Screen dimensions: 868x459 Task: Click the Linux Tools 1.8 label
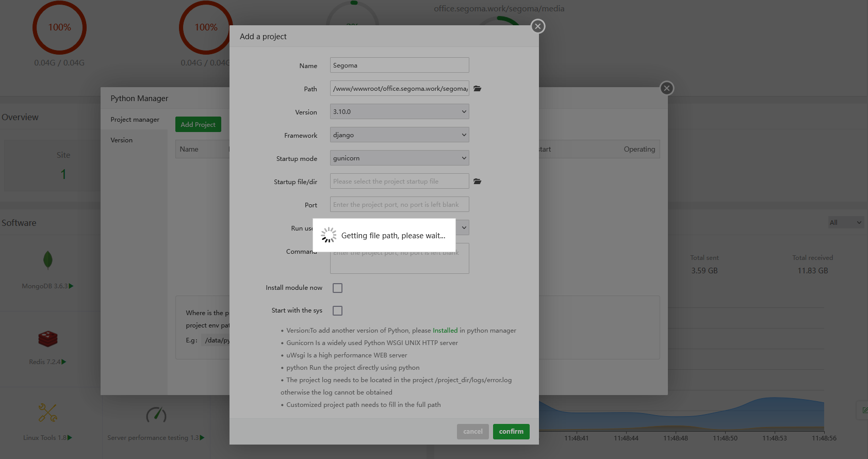(x=45, y=438)
